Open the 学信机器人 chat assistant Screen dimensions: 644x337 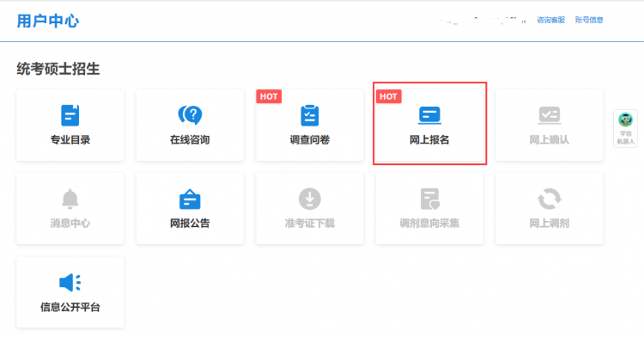click(625, 128)
